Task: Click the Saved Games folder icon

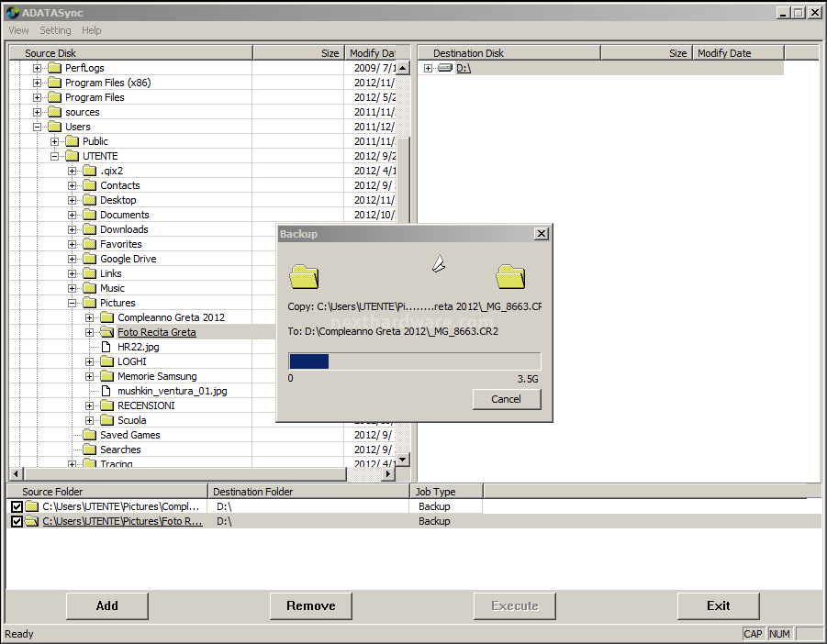Action: [90, 435]
